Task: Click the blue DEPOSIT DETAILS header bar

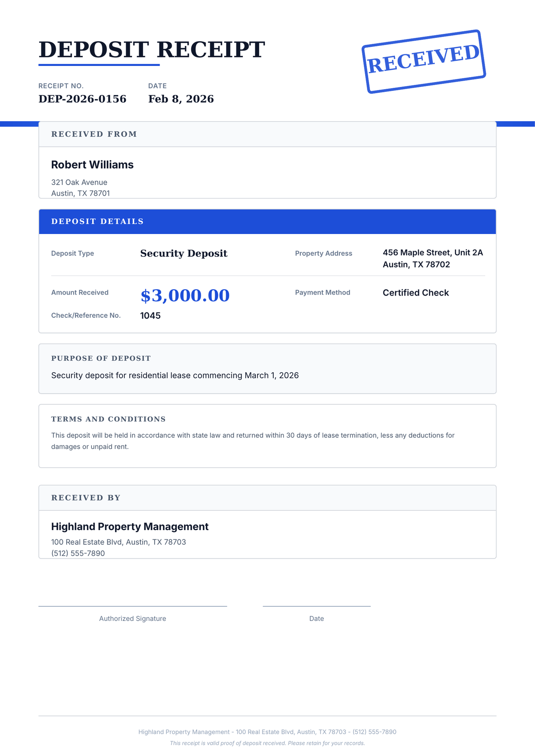Action: (267, 222)
